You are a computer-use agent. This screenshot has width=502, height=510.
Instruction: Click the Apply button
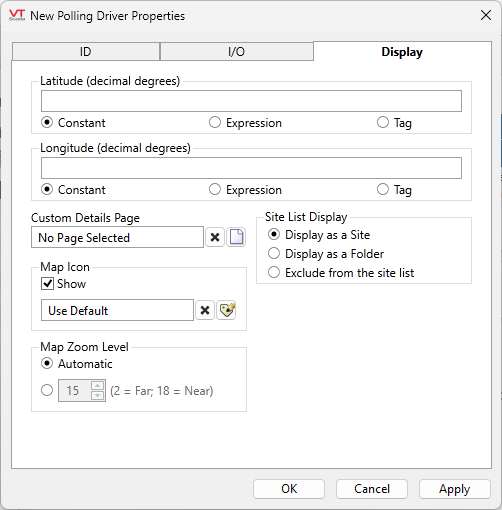[455, 489]
